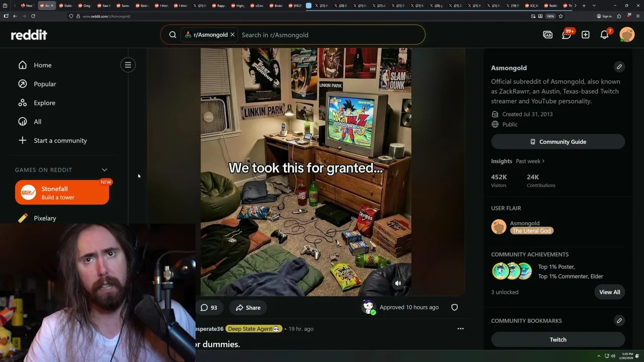This screenshot has width=644, height=362.
Task: Remove the r/Asmongold search filter chip
Action: coord(232,35)
